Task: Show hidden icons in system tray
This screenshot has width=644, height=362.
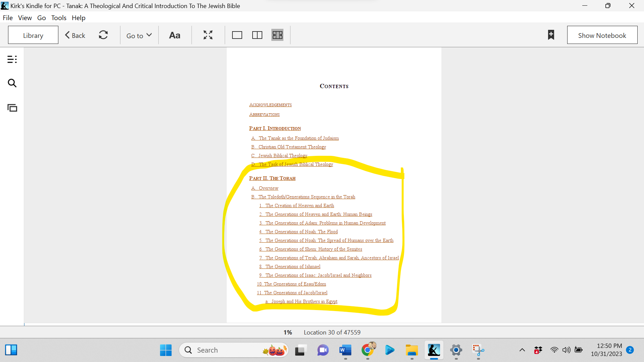Action: (x=522, y=350)
